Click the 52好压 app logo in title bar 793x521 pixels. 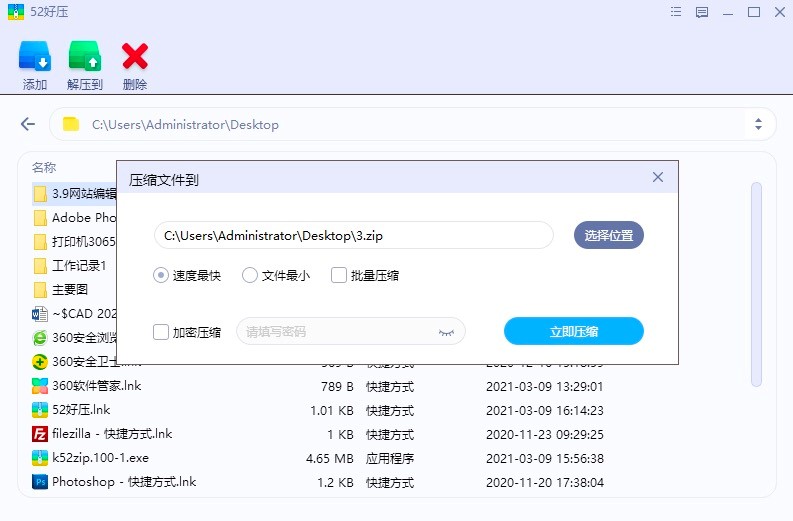click(x=16, y=12)
